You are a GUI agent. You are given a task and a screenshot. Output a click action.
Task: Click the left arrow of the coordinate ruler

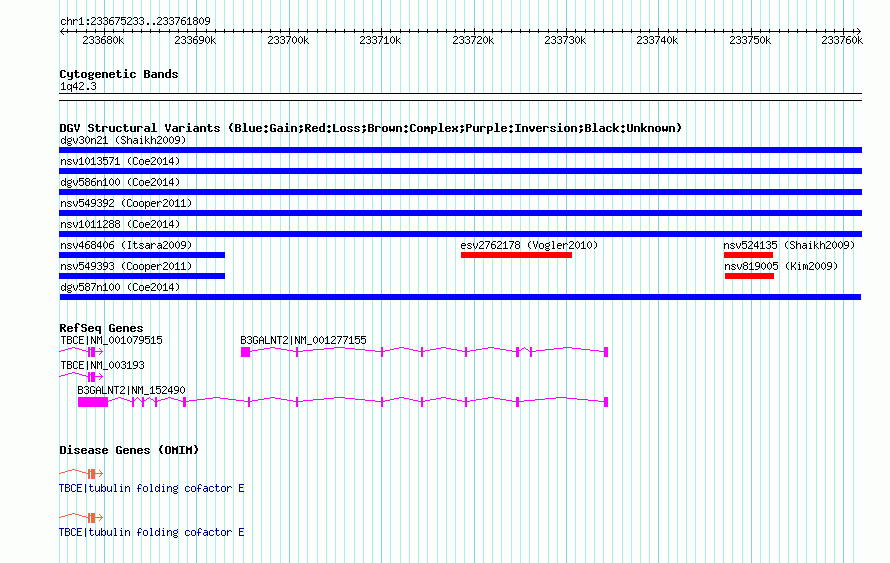62,32
